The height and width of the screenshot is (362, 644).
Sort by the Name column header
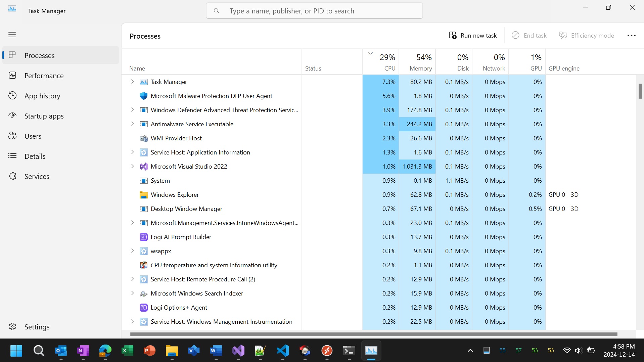click(x=212, y=62)
